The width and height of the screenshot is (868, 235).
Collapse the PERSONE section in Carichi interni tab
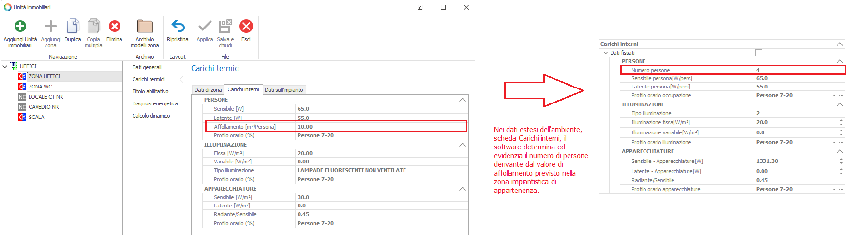click(462, 100)
